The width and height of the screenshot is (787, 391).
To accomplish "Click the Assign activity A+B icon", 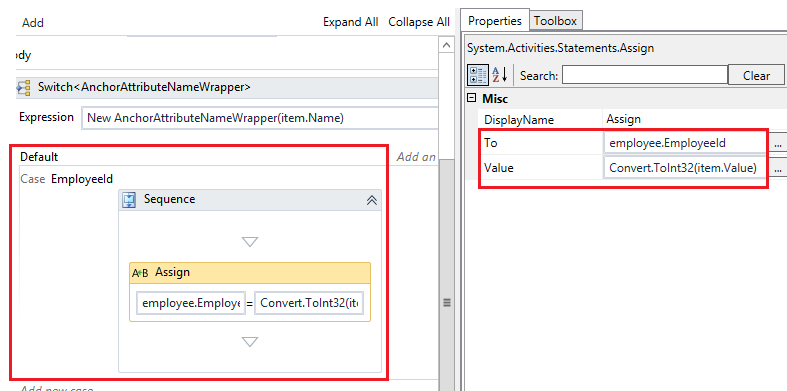I will (x=140, y=273).
